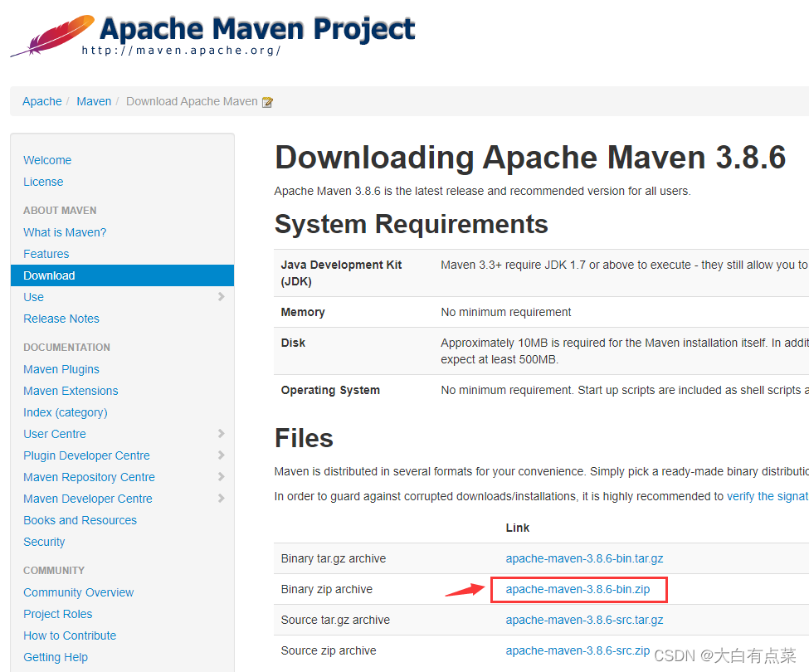Open Plugin Developer Centre link

coord(86,456)
